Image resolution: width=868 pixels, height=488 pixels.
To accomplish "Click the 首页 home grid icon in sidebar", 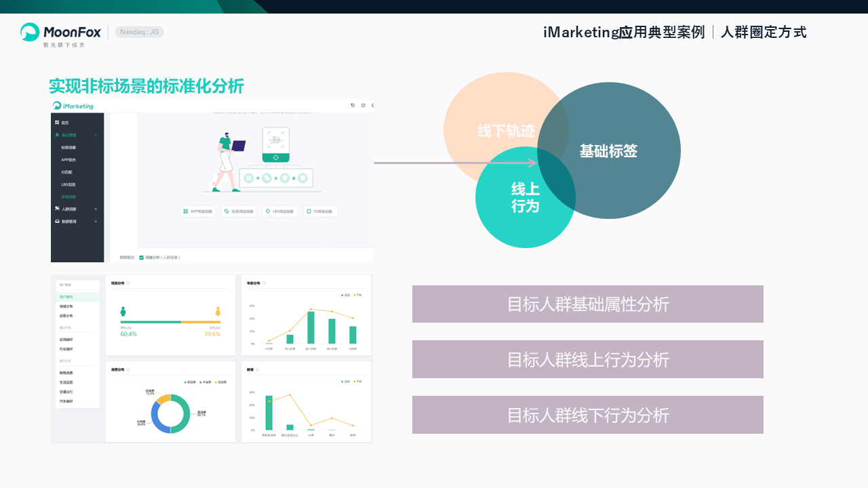I will 57,123.
